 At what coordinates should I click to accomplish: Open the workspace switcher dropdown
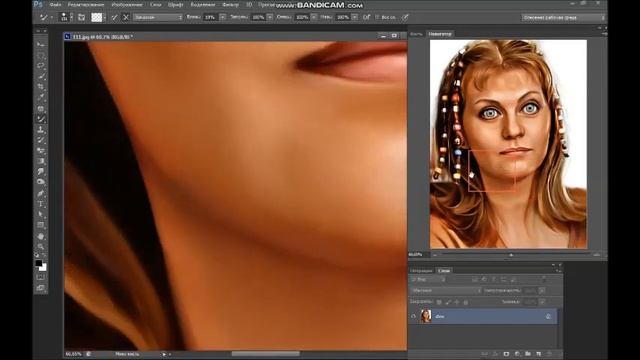coord(563,18)
